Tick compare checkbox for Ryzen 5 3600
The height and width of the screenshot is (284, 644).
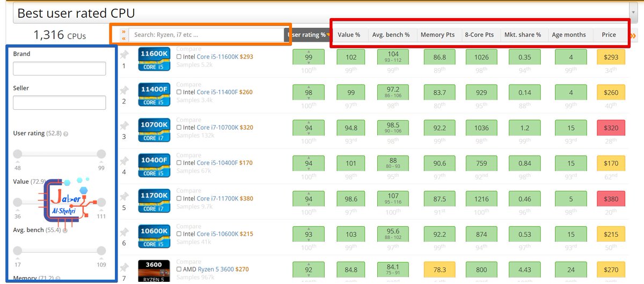click(179, 269)
